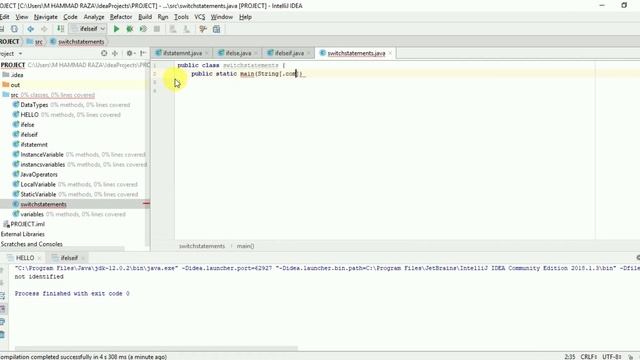Click the Build project icon
This screenshot has height=360, width=640.
(60, 29)
